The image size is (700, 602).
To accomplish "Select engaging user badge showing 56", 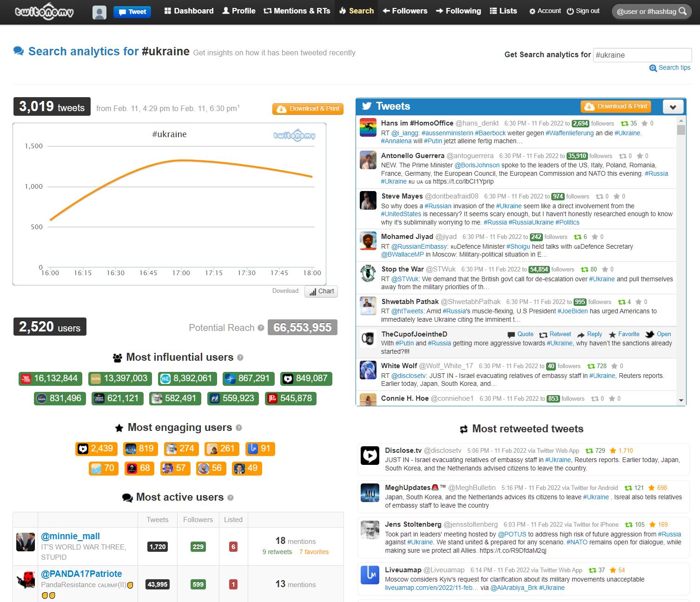I will coord(211,468).
